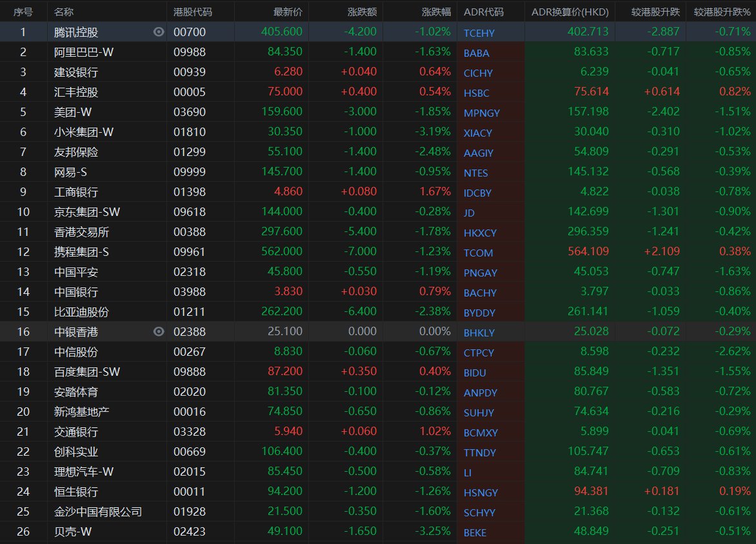Click the eye icon in the 中银香港 row

click(159, 331)
